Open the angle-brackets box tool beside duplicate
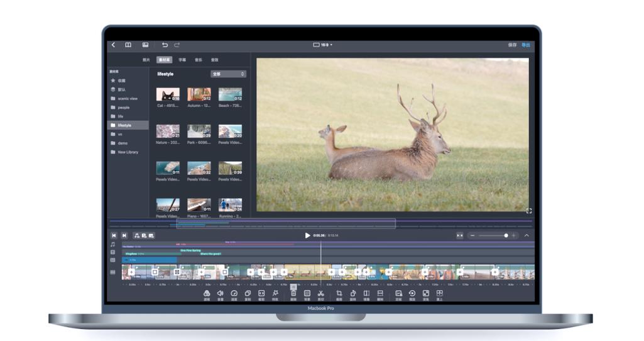The height and width of the screenshot is (341, 644). tap(261, 293)
